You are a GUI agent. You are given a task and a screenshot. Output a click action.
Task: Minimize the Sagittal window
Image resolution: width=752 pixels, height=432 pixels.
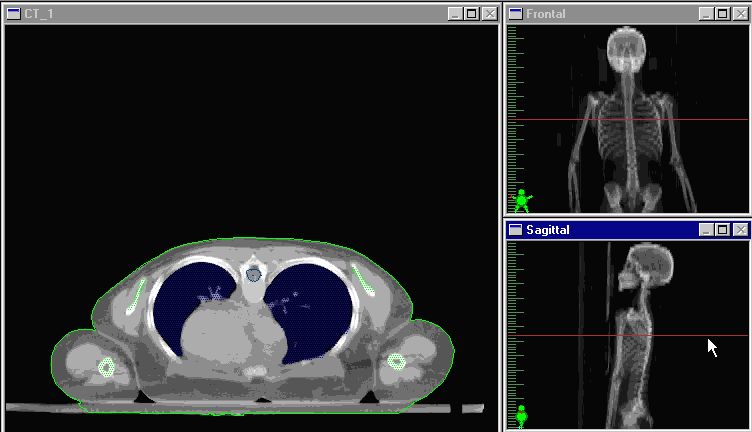tap(705, 230)
